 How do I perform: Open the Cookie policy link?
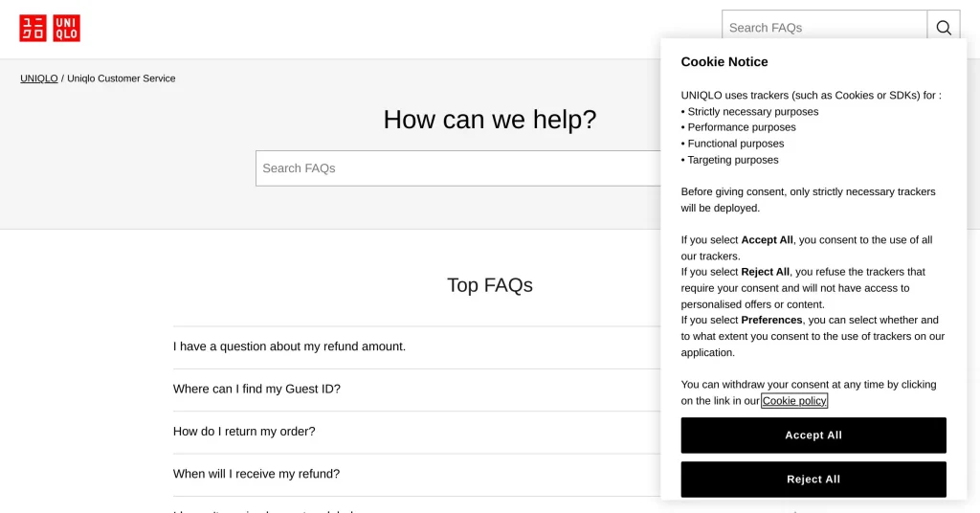point(794,401)
